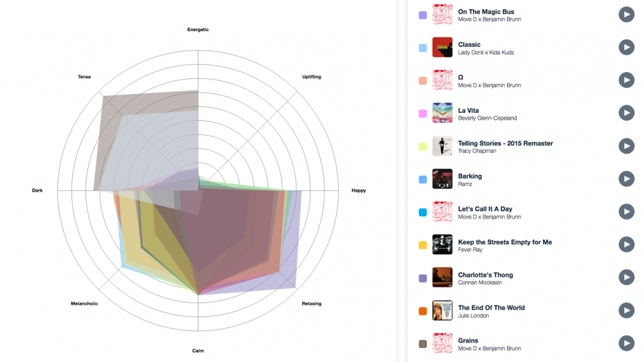Play The End Of The World
Screen dimensions: 644x362
click(x=626, y=310)
